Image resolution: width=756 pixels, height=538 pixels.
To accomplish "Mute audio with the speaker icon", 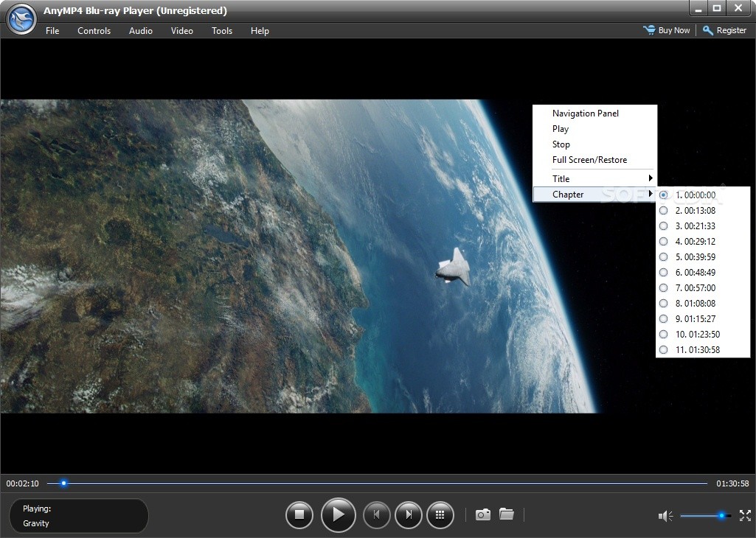I will (665, 516).
